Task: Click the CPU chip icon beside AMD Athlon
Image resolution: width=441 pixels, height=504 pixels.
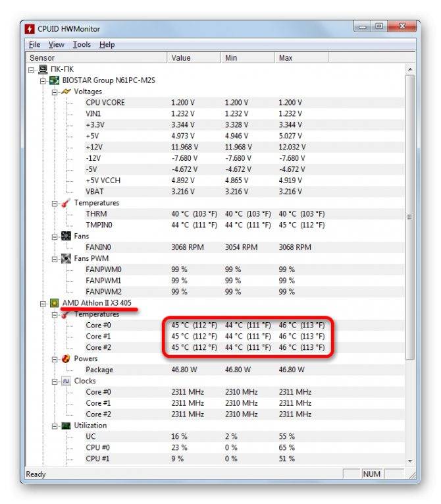Action: pos(54,303)
